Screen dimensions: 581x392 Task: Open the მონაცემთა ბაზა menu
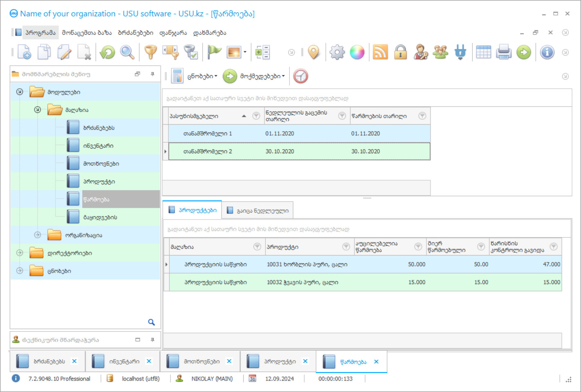pyautogui.click(x=87, y=33)
